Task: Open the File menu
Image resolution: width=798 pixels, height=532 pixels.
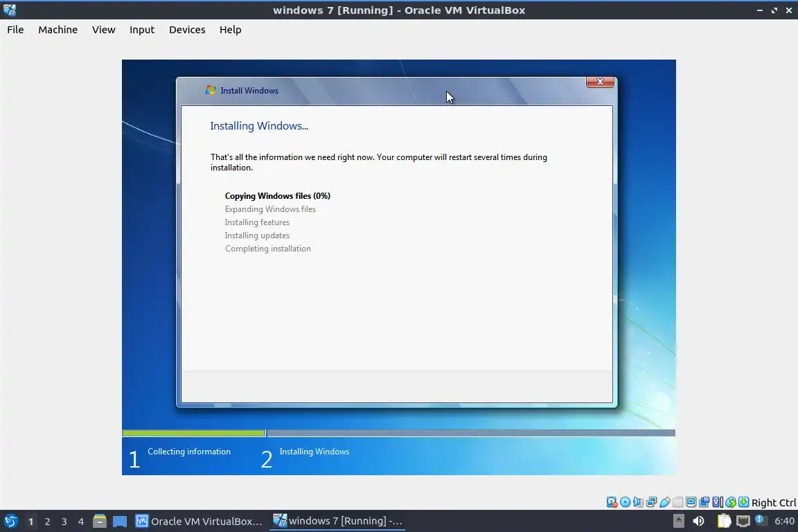Action: pos(15,30)
